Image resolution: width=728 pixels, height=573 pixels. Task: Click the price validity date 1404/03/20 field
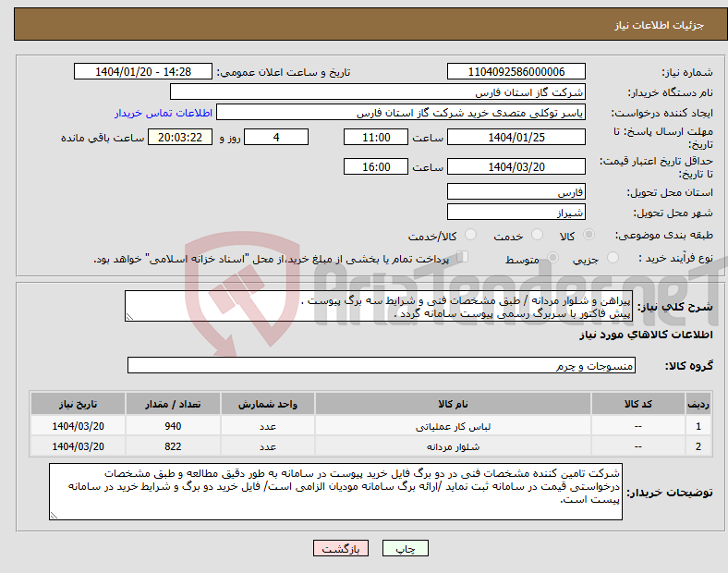point(516,166)
